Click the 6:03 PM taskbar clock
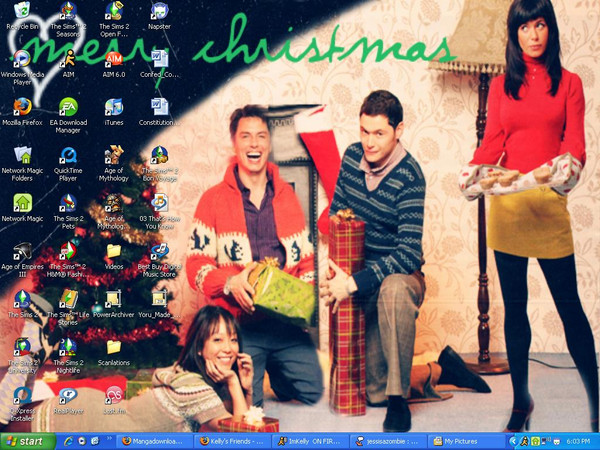 (x=578, y=442)
